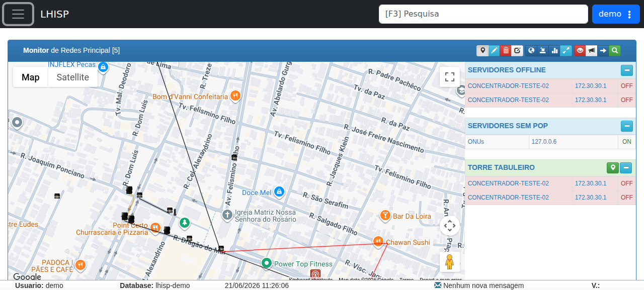Collapse the SERVIDORES OFFLINE panel
Image resolution: width=644 pixels, height=290 pixels.
[626, 70]
